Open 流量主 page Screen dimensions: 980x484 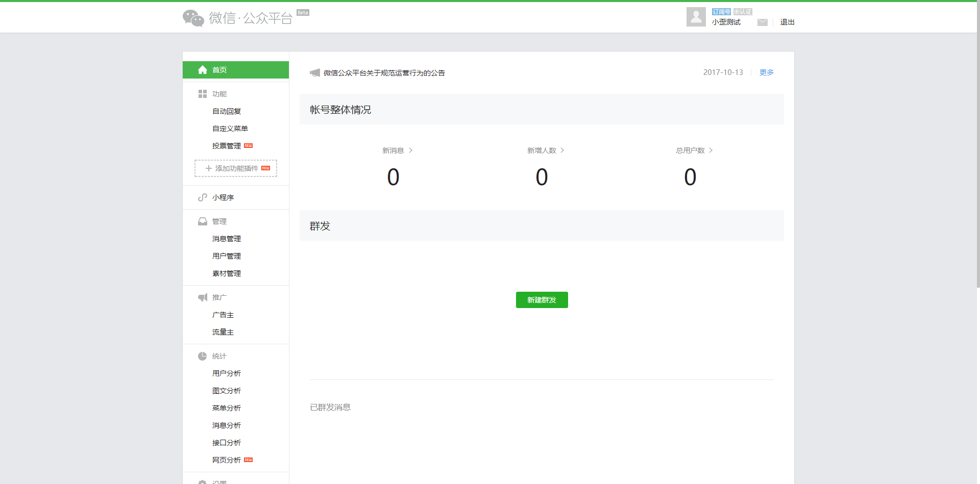(x=223, y=332)
